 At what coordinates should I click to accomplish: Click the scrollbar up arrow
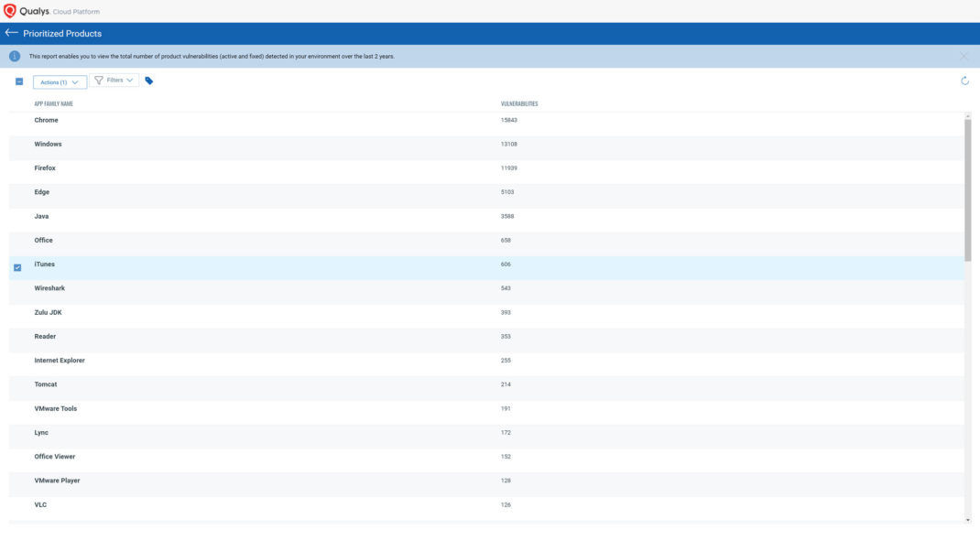pos(967,115)
